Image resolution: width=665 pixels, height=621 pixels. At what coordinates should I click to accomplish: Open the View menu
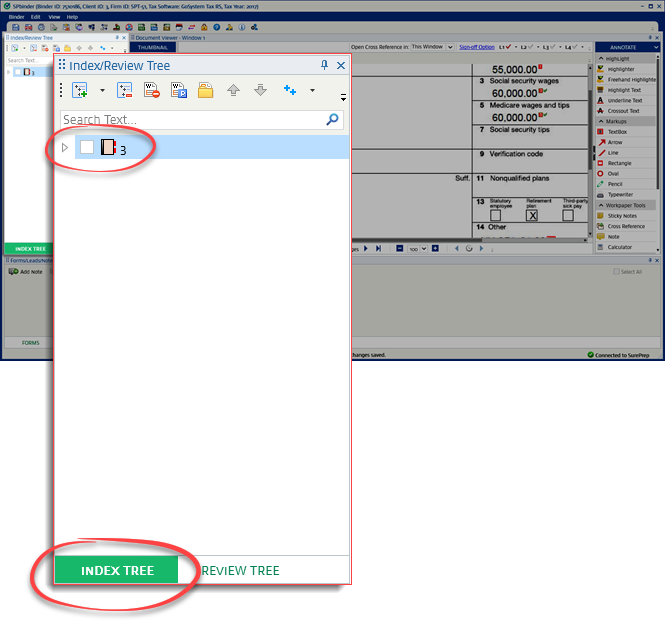click(x=54, y=17)
